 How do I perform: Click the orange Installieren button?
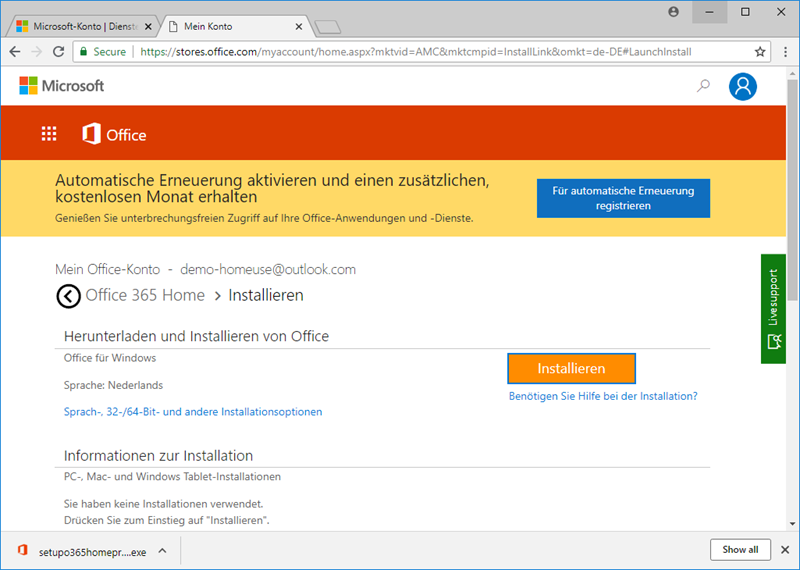tap(571, 368)
